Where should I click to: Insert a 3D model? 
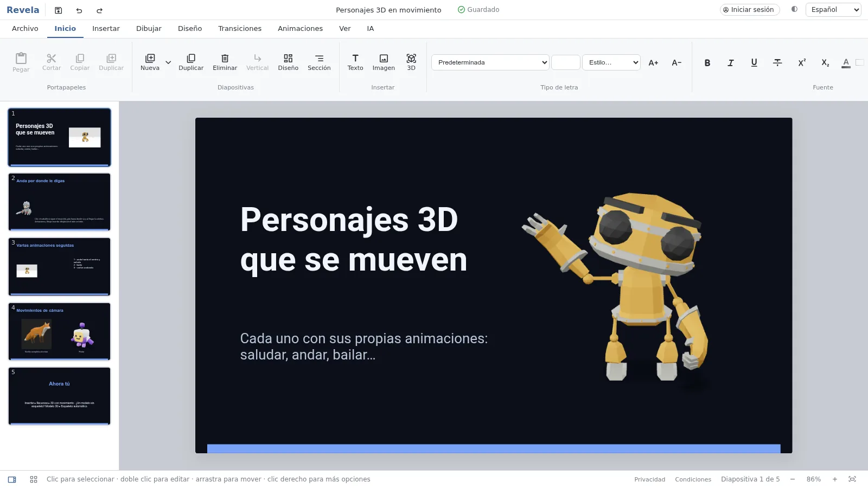tap(411, 62)
